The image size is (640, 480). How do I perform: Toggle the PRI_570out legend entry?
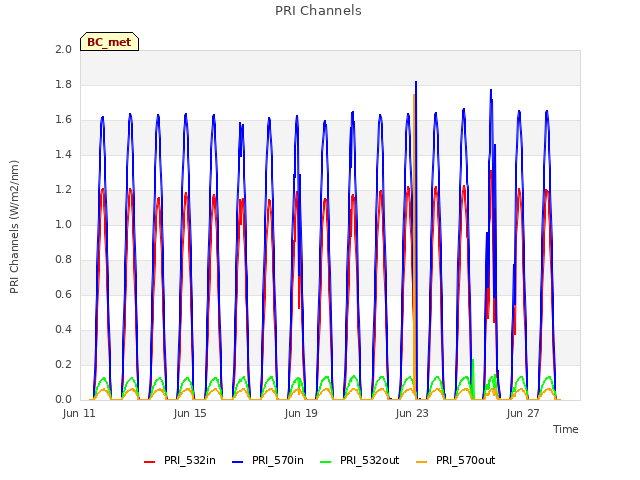tap(456, 460)
